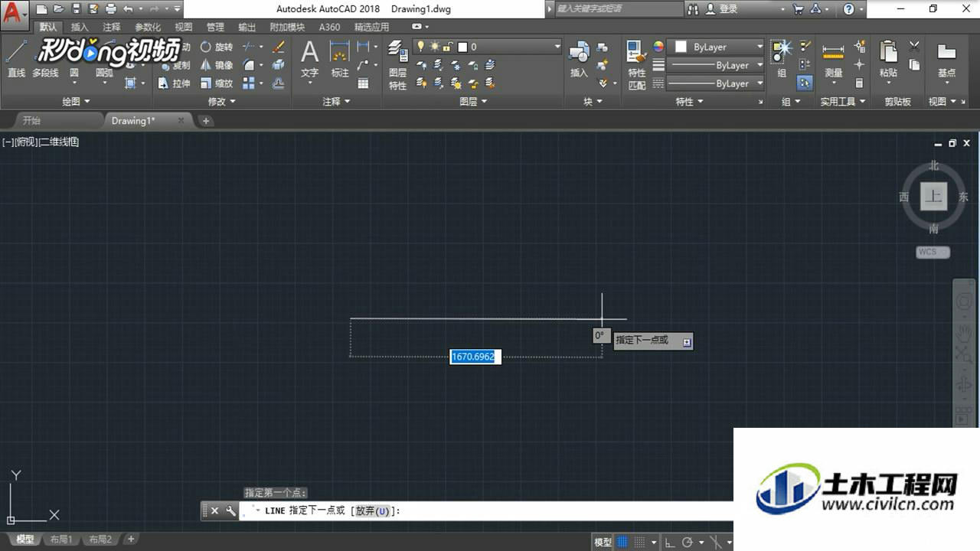Click the Open folder icon in quick access toolbar
This screenshot has width=980, height=551.
[x=58, y=9]
